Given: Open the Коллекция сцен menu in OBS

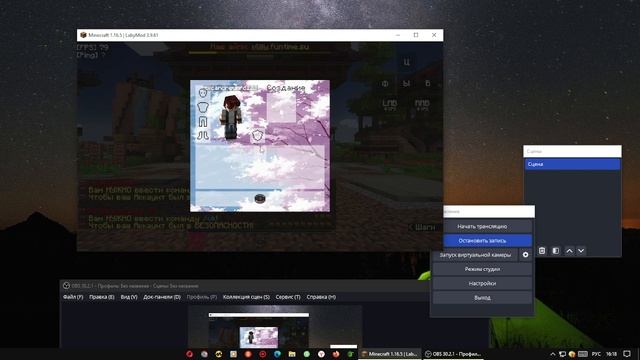Looking at the screenshot, I should coord(246,297).
